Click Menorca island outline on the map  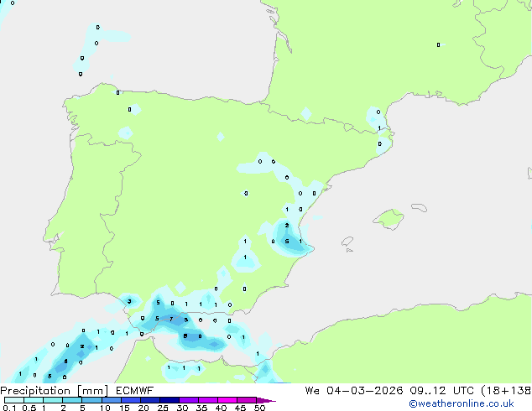click(x=419, y=207)
